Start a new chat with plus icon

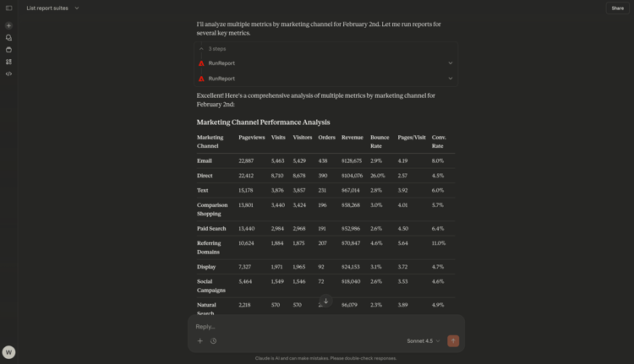pos(9,25)
